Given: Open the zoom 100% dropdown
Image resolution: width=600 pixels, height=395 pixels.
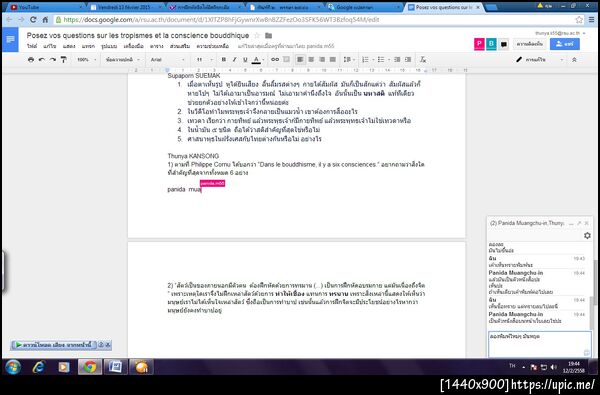Looking at the screenshot, I should tap(86, 60).
